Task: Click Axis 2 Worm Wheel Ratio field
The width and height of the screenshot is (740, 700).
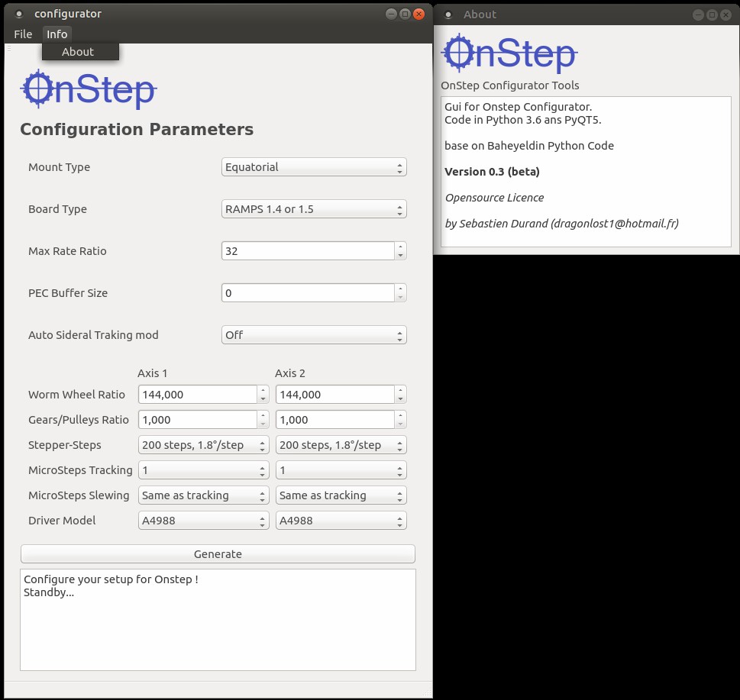Action: point(335,395)
